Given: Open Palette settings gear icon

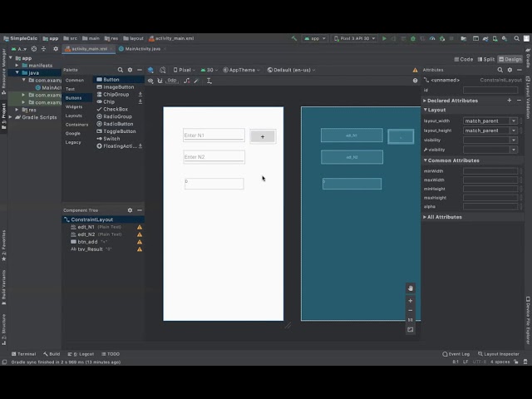Looking at the screenshot, I should (x=130, y=70).
